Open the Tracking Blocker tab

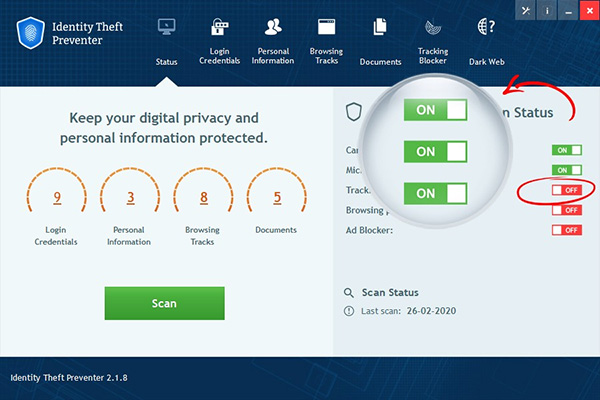(x=433, y=42)
